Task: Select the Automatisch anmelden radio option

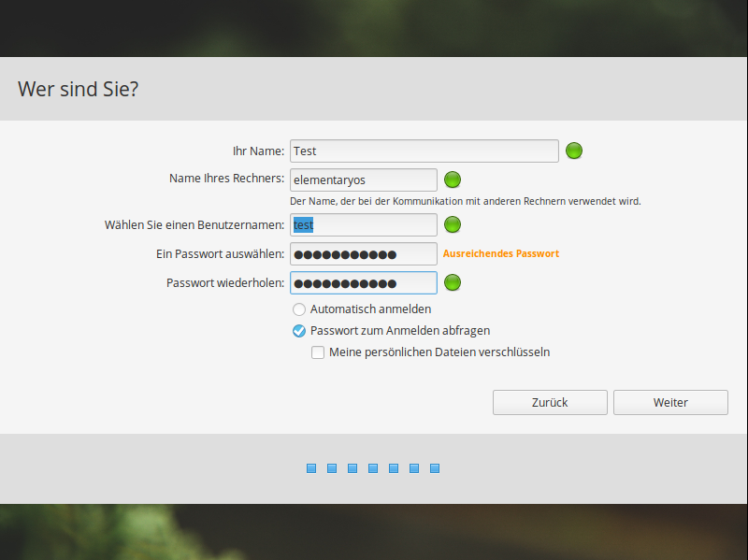Action: pos(299,309)
